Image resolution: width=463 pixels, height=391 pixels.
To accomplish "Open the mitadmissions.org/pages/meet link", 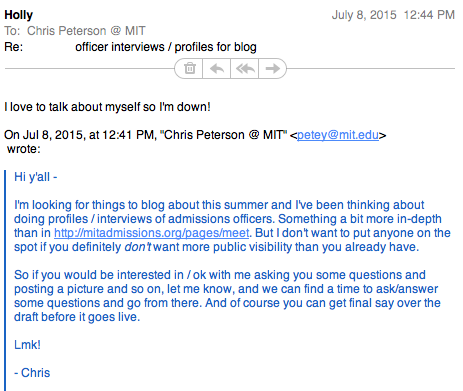I will (151, 233).
